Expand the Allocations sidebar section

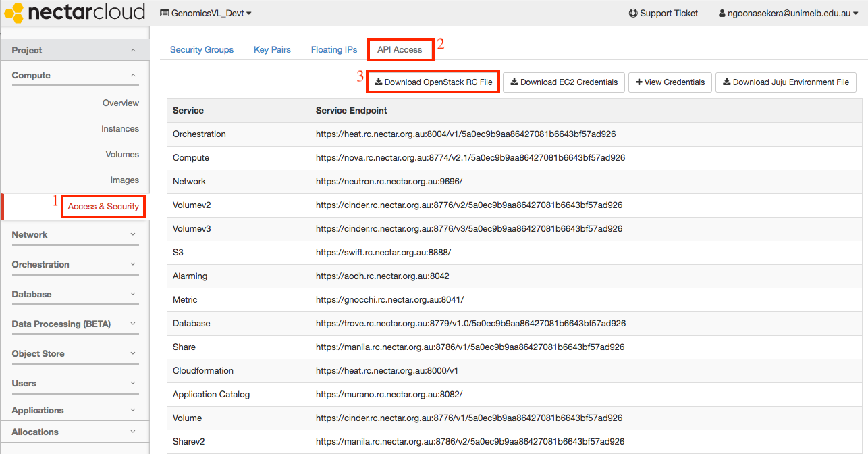74,432
